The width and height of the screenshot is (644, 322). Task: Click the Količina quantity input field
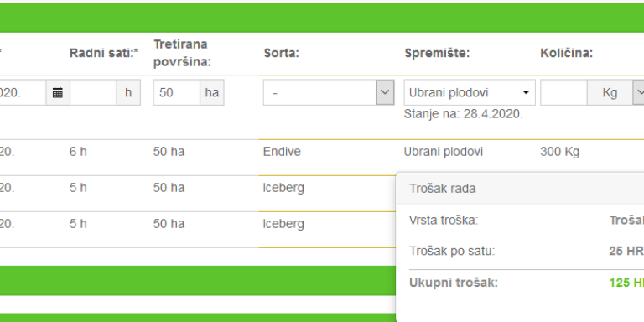click(x=563, y=92)
